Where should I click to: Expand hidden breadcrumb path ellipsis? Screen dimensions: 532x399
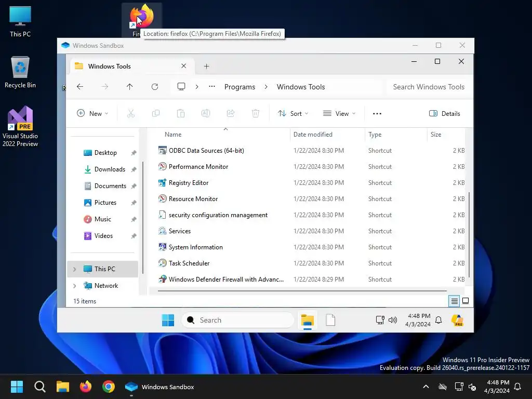(212, 87)
